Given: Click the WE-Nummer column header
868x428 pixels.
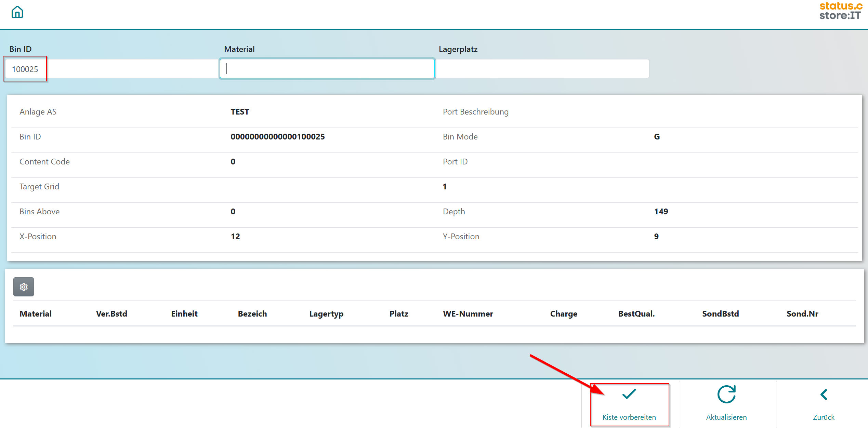Looking at the screenshot, I should (468, 314).
